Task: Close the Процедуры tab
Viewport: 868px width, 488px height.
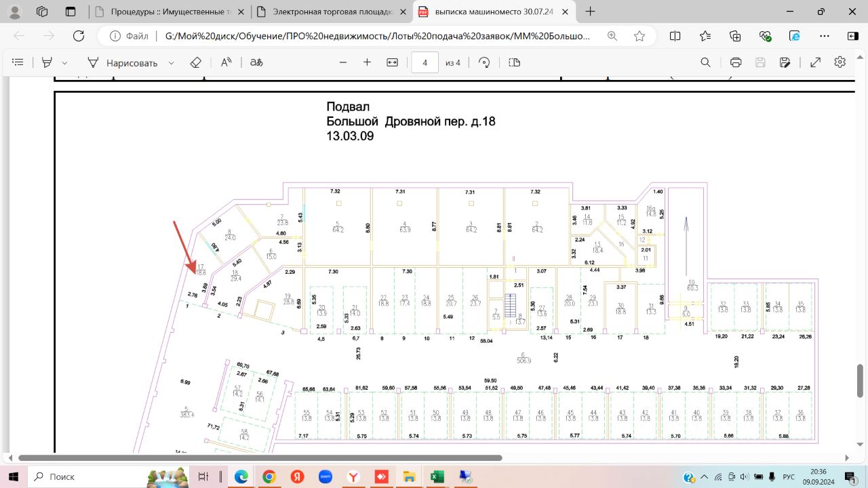Action: click(241, 12)
